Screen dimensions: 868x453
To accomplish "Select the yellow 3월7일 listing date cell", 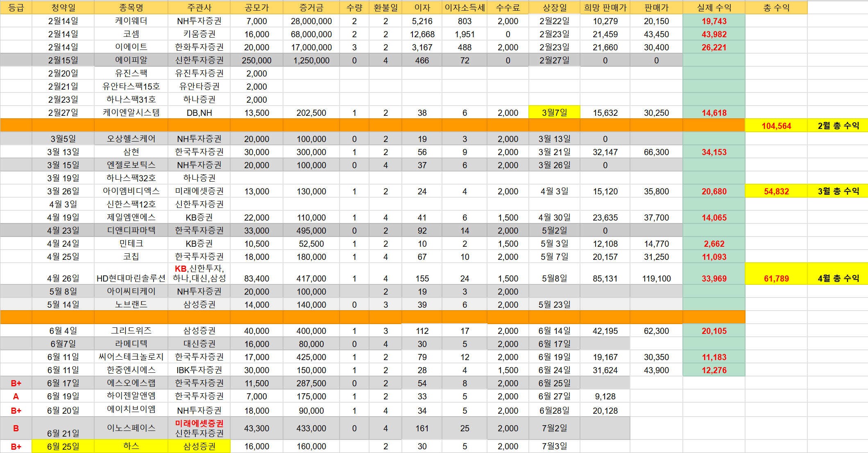I will tap(554, 113).
